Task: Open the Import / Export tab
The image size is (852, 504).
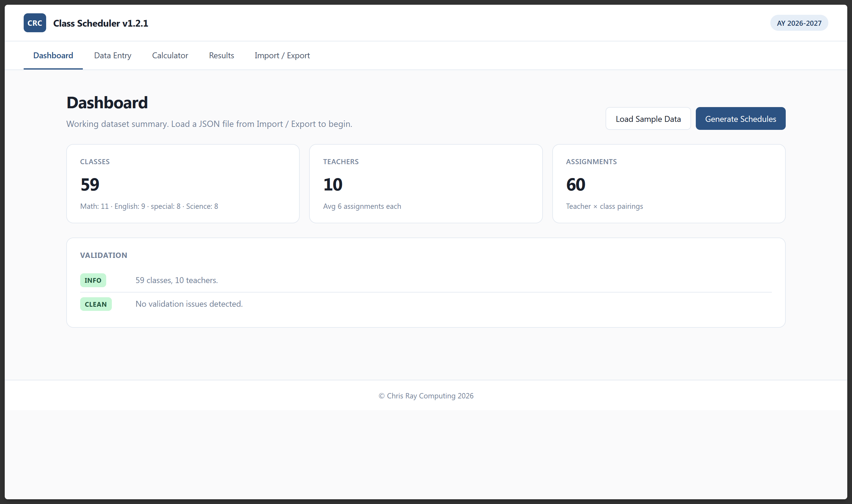Action: pos(282,55)
